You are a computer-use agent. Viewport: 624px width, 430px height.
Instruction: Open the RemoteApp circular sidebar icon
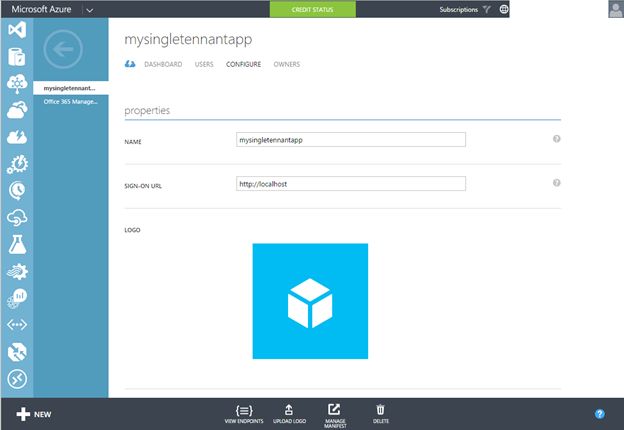(17, 379)
